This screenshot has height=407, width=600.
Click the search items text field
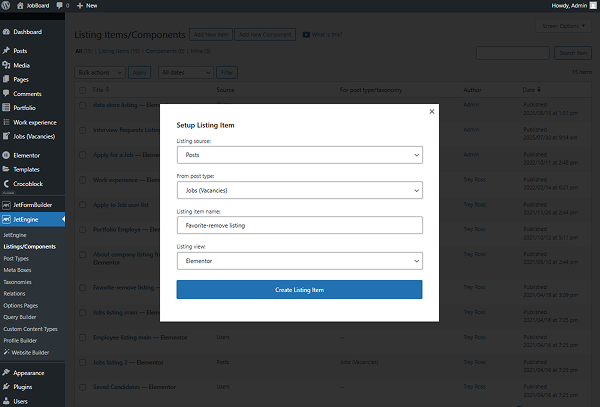pos(513,53)
